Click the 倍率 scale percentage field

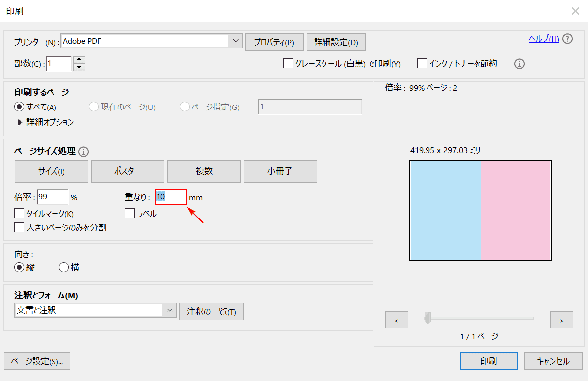tap(53, 197)
